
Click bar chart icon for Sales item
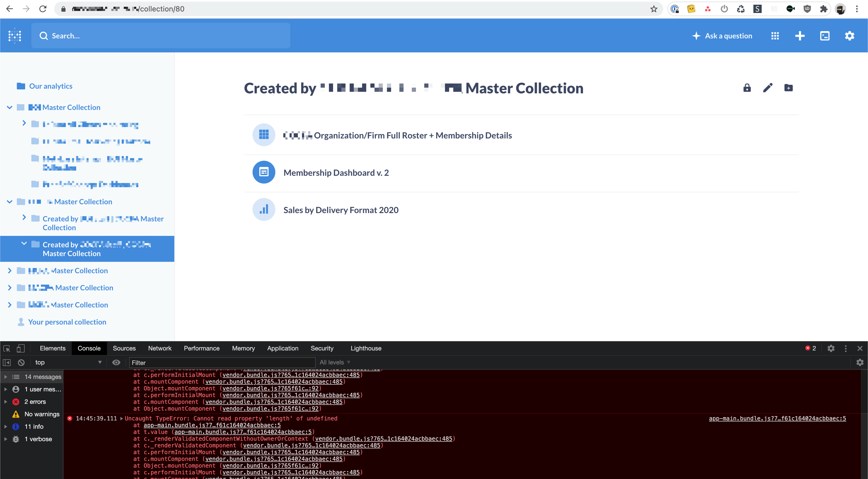pos(264,210)
